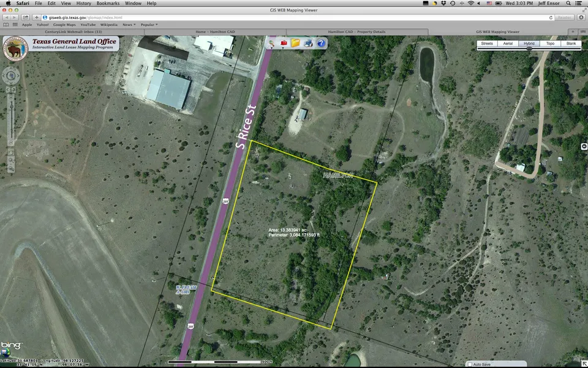The image size is (588, 368).
Task: Switch basemap to Streets
Action: pos(487,44)
